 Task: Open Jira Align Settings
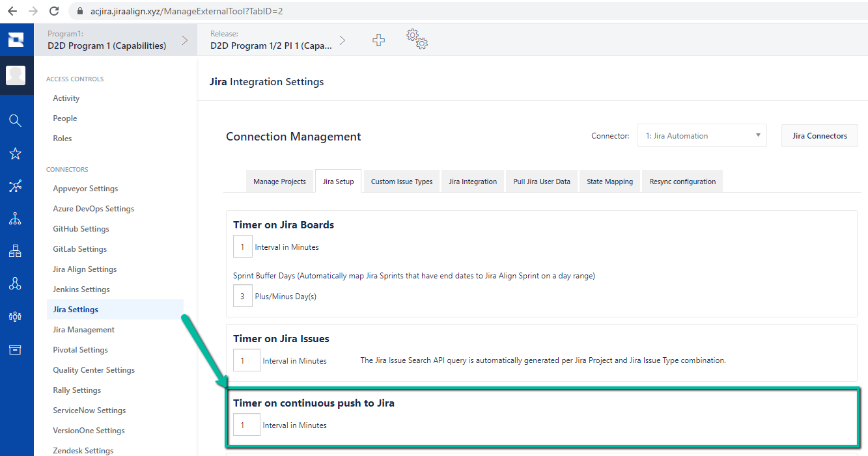85,269
